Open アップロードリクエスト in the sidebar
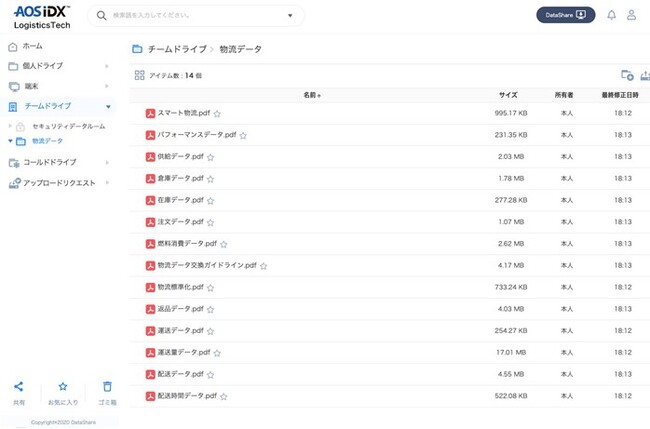 (x=58, y=183)
